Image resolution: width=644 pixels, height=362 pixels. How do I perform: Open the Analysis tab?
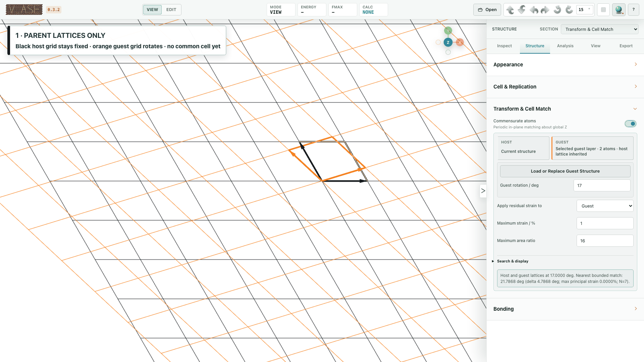(565, 46)
